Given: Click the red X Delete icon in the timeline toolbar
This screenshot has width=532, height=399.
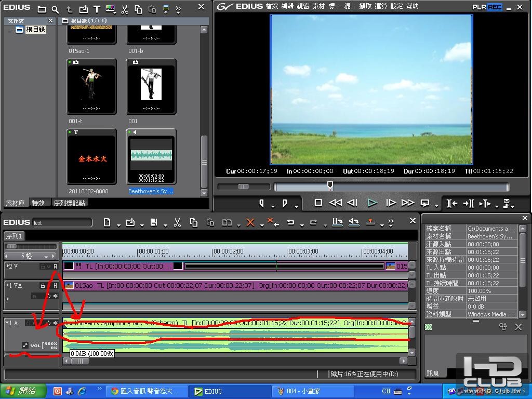Looking at the screenshot, I should click(x=250, y=222).
